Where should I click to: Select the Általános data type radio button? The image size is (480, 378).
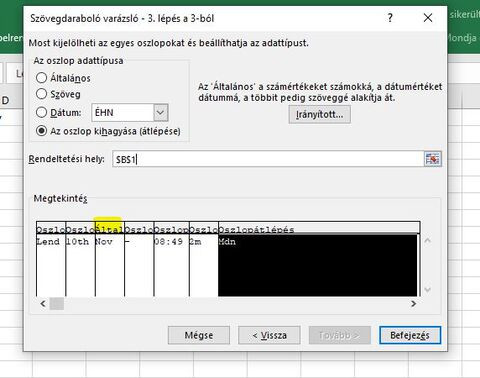tap(41, 78)
